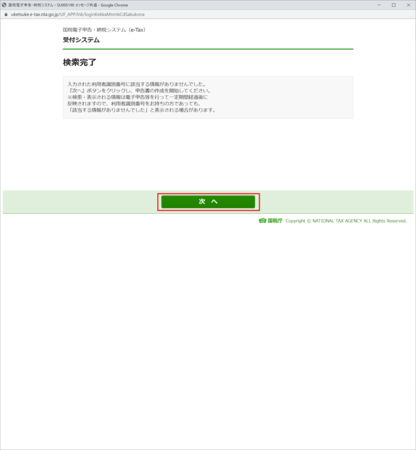Click the green 次へ button

click(x=208, y=202)
